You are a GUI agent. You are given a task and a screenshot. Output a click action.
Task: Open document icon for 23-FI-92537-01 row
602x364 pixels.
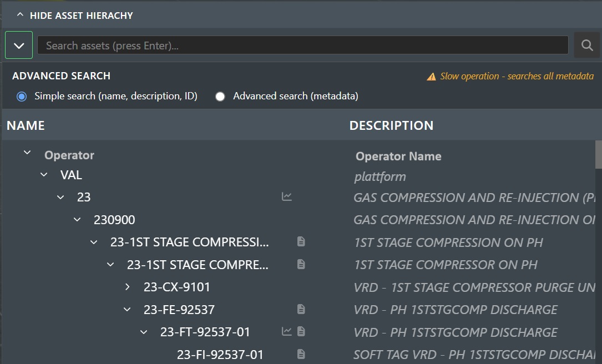tap(301, 354)
